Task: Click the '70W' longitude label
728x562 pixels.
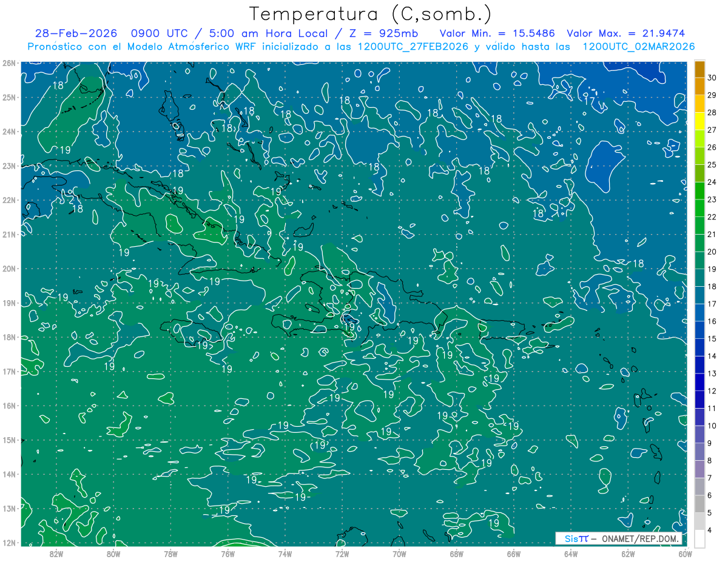Action: 399,554
